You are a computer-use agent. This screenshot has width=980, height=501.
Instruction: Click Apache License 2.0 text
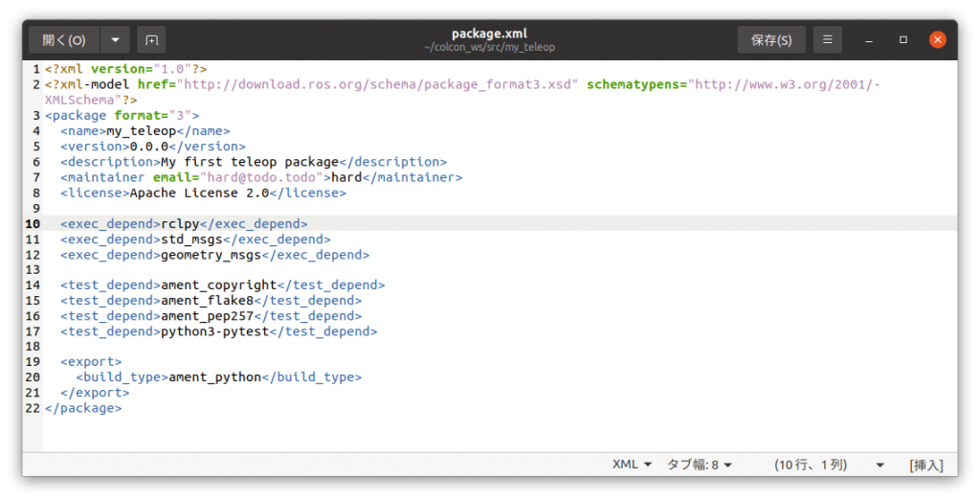point(198,193)
